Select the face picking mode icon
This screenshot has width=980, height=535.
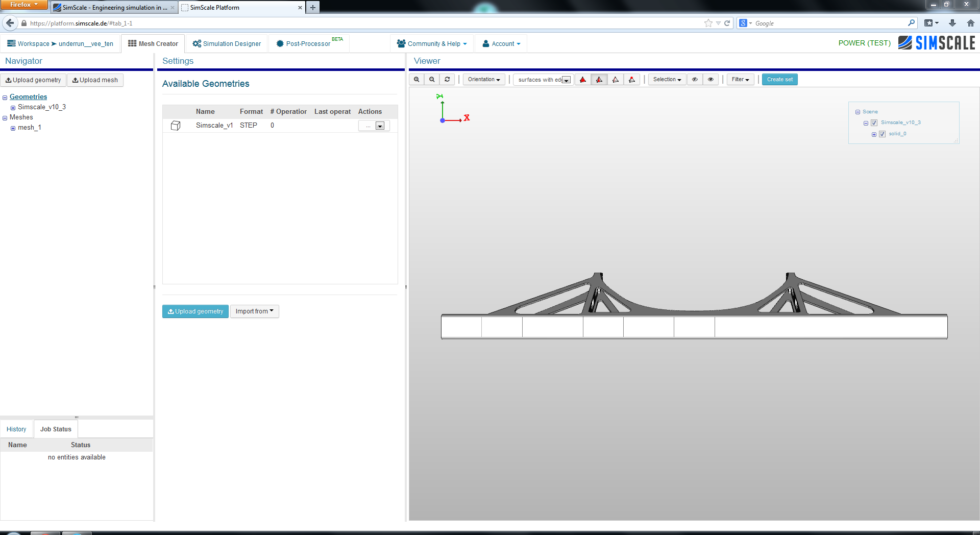599,80
